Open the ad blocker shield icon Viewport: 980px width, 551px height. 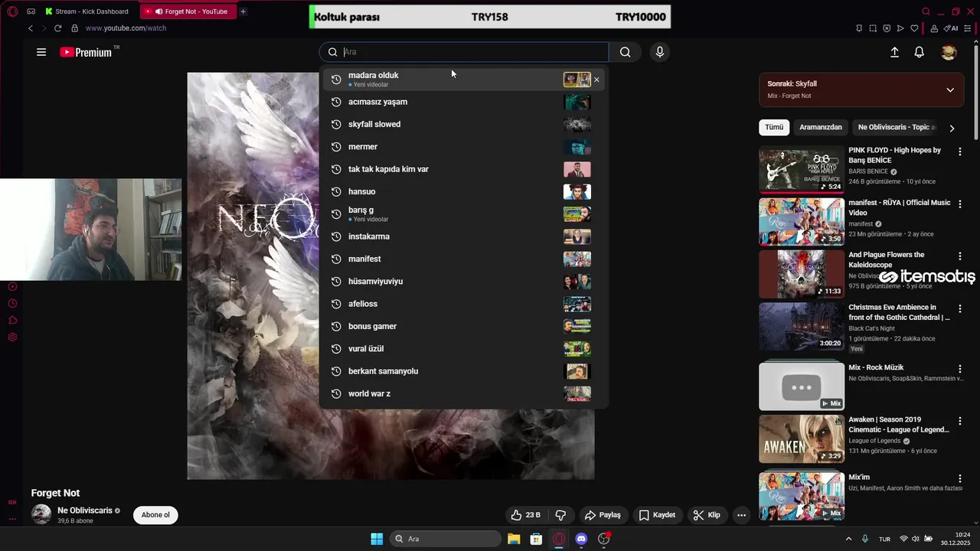(x=887, y=28)
